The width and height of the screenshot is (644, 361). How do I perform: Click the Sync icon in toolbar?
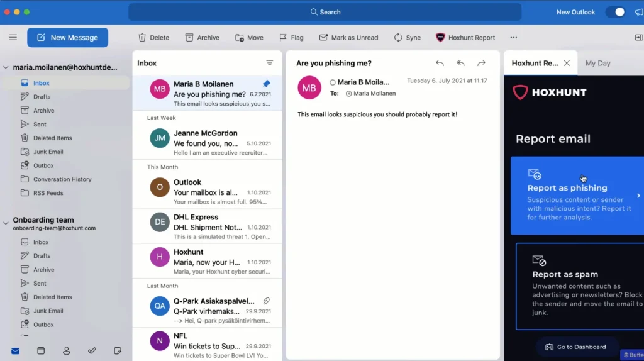[x=398, y=38]
